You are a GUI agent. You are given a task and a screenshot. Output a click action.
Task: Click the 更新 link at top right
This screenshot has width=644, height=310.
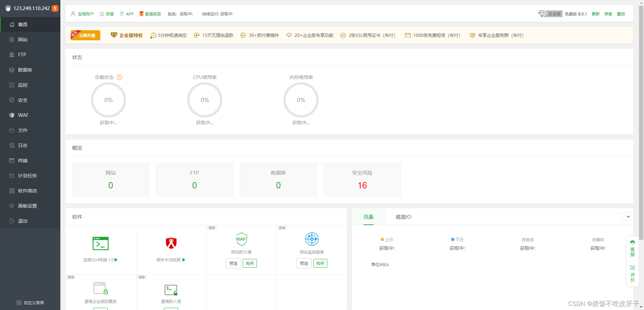tap(596, 14)
